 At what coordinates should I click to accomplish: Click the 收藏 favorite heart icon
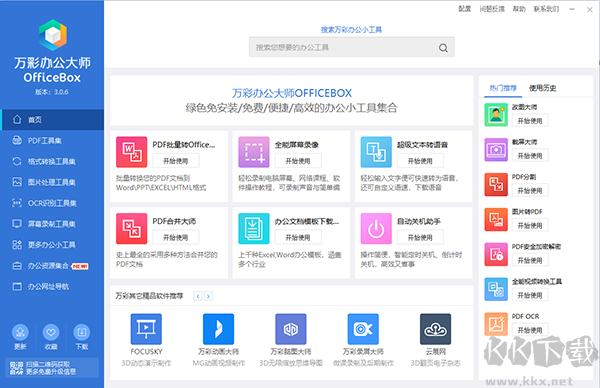coord(51,332)
